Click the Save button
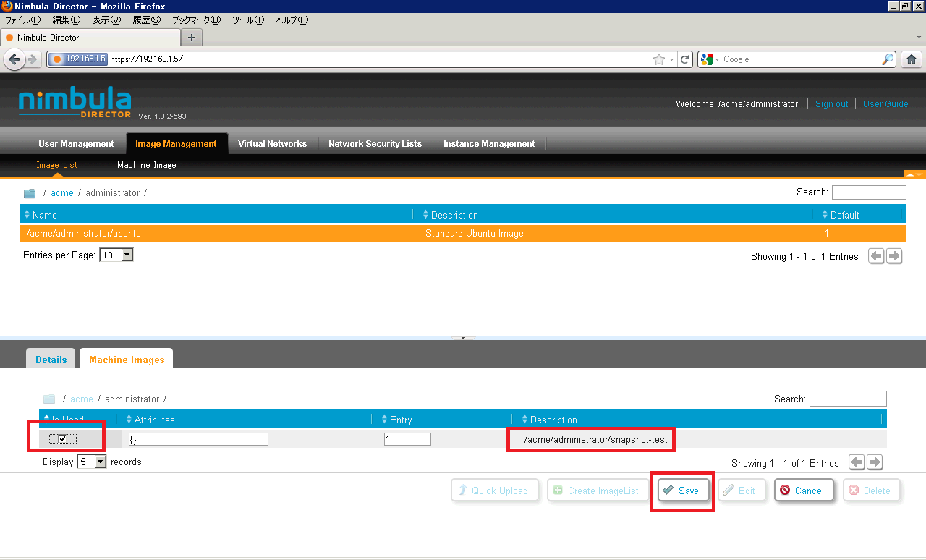This screenshot has height=560, width=926. pos(682,491)
